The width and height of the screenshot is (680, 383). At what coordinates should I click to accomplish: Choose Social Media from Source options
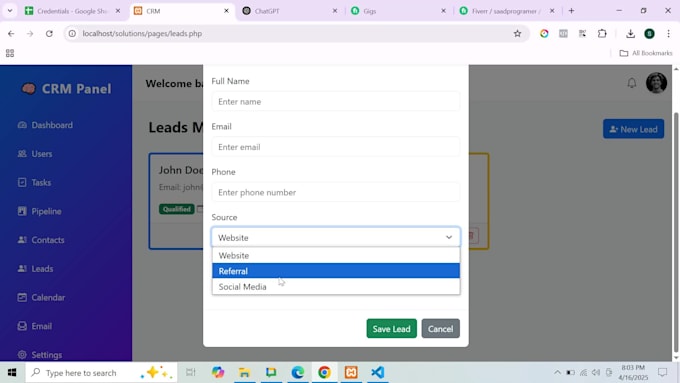coord(336,287)
